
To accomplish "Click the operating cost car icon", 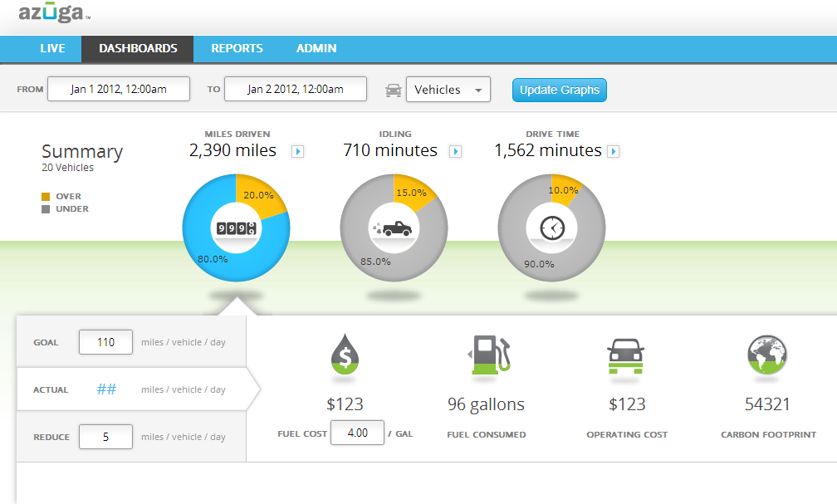I will pos(625,356).
